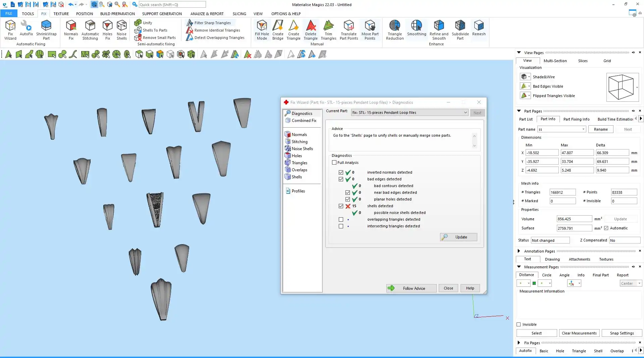
Task: Expand the Part name combo box
Action: coord(583,129)
